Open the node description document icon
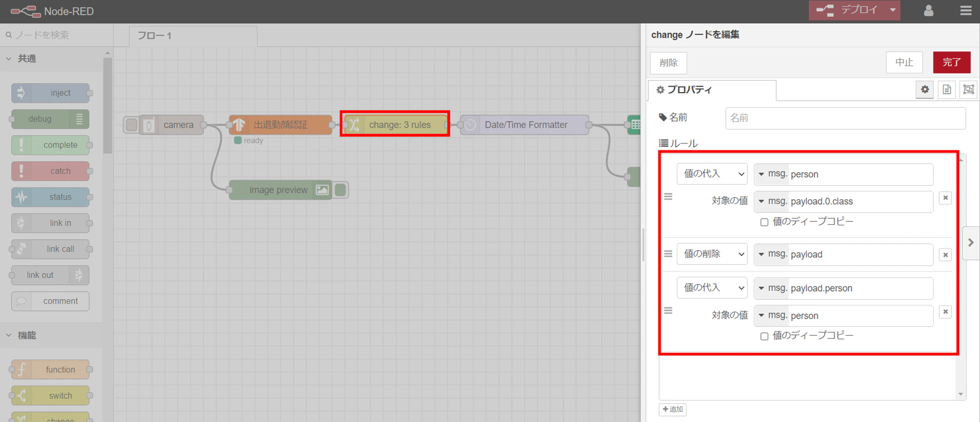The image size is (980, 422). tap(947, 90)
